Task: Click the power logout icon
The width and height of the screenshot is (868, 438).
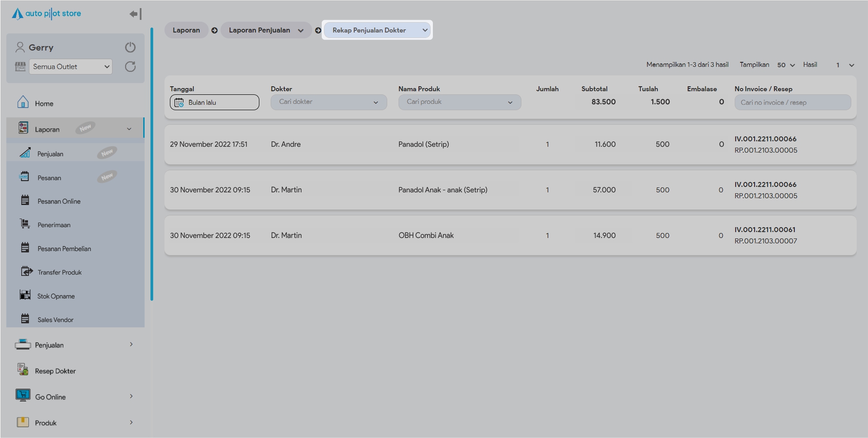Action: click(x=130, y=47)
